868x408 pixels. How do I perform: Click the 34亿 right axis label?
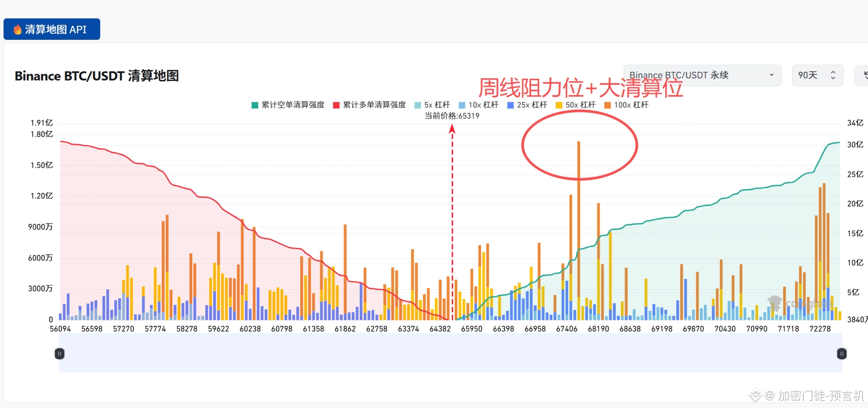855,123
